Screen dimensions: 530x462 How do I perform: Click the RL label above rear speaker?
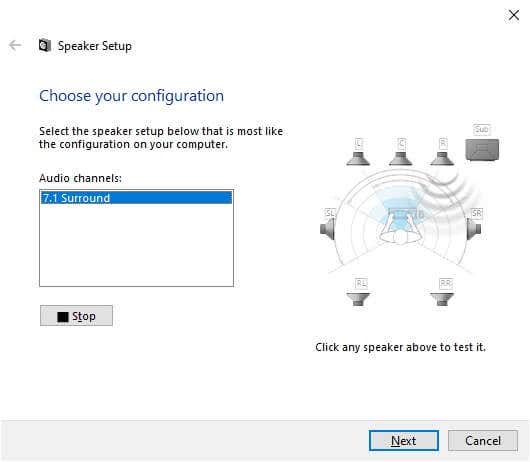click(x=361, y=283)
